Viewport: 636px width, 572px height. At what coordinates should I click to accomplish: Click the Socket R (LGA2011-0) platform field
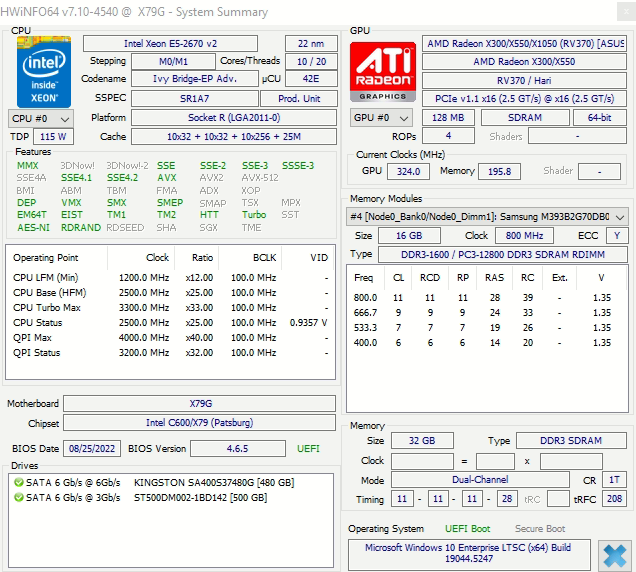pyautogui.click(x=234, y=118)
